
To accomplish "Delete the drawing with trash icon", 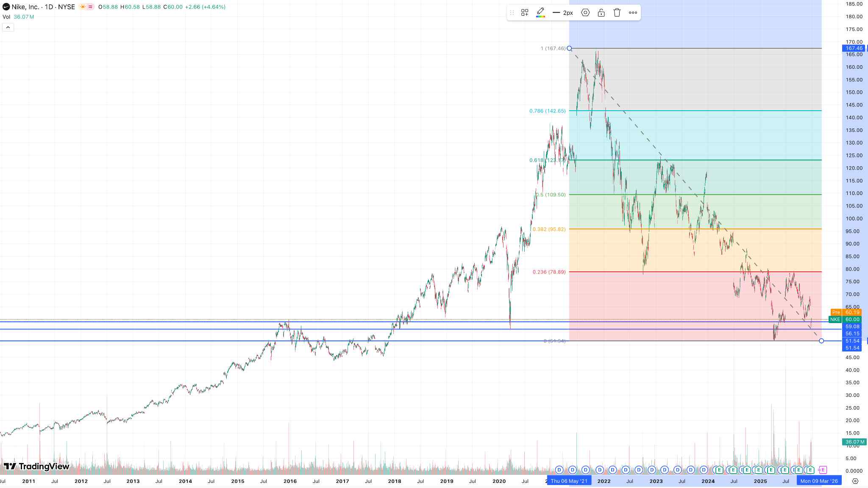I will [x=617, y=13].
